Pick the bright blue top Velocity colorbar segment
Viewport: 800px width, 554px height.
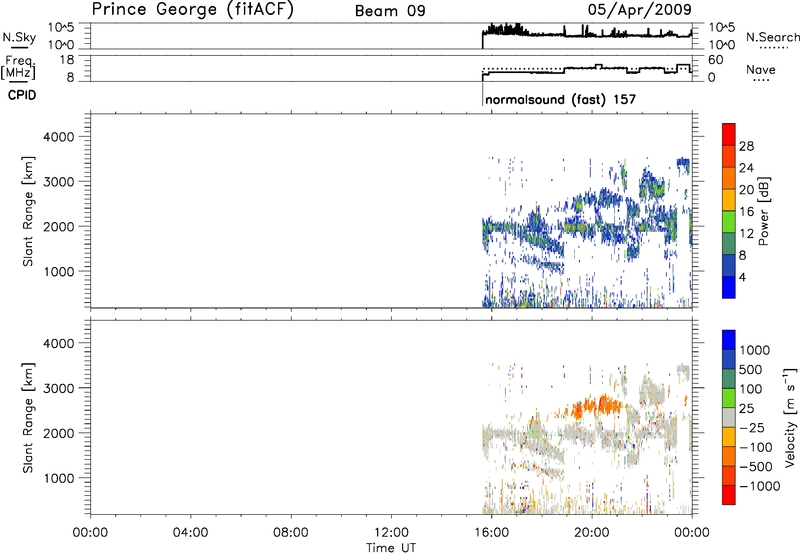coord(729,340)
